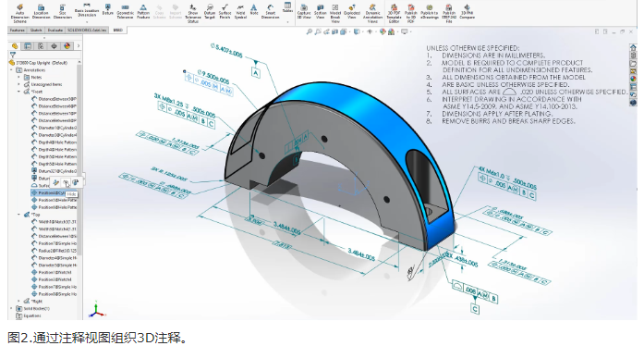
Task: Hide the selected Position annotation
Action: click(x=66, y=183)
